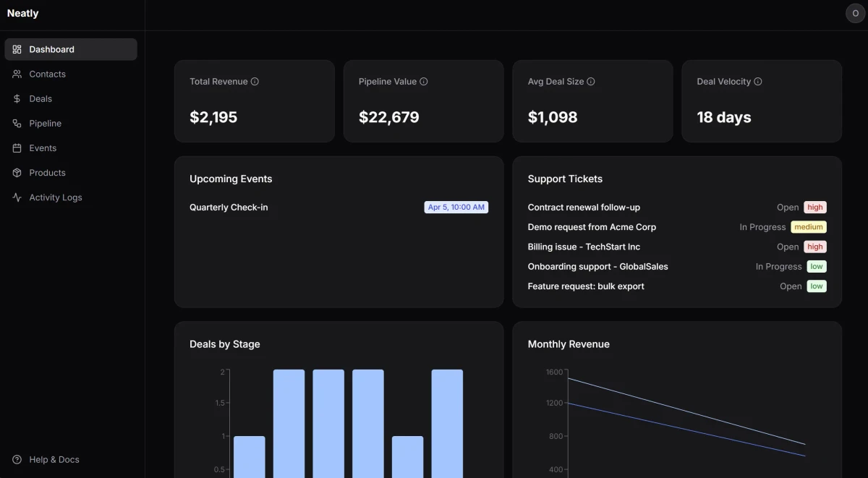Click high badge on Contract renewal ticket
868x478 pixels.
[815, 208]
